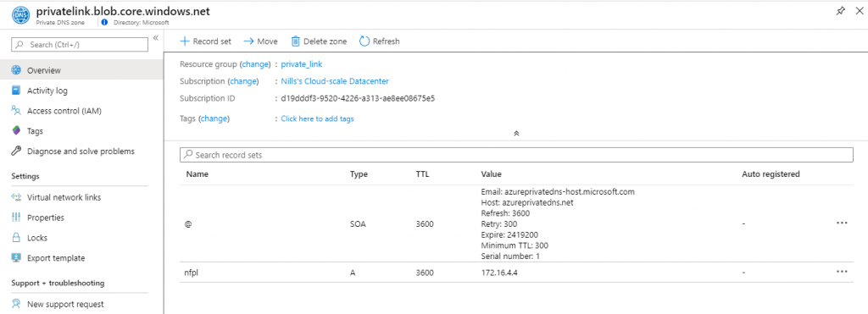This screenshot has height=314, width=868.
Task: Open more options for nfpl record
Action: point(842,272)
